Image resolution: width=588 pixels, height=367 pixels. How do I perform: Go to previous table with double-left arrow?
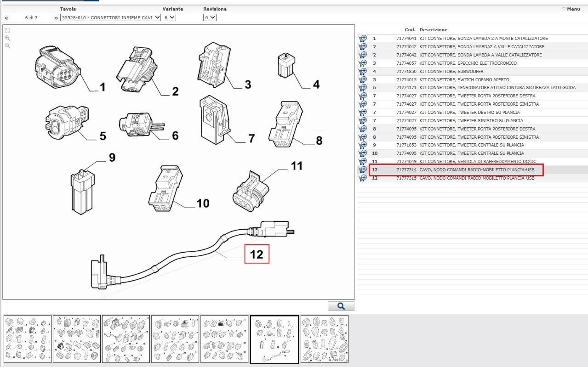coord(7,18)
